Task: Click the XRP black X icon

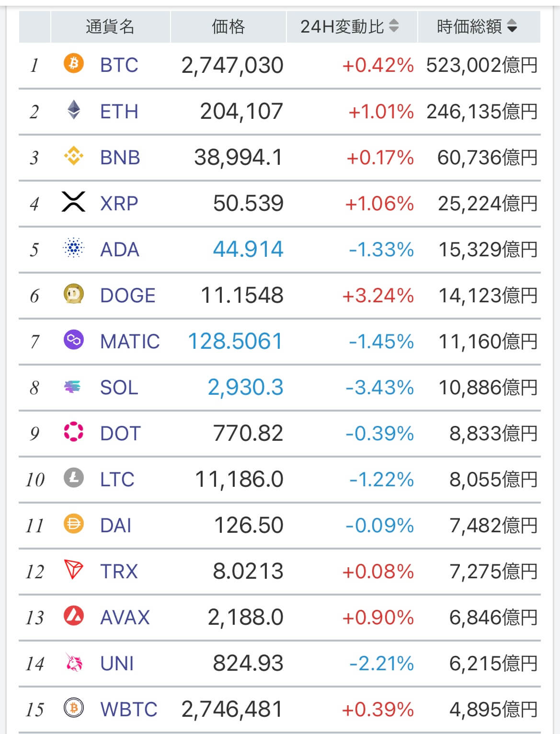Action: click(73, 202)
